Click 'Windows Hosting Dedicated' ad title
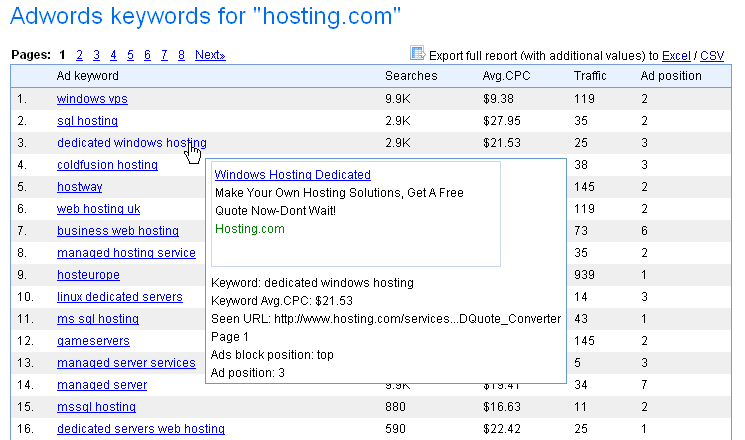This screenshot has height=440, width=745. pos(292,175)
